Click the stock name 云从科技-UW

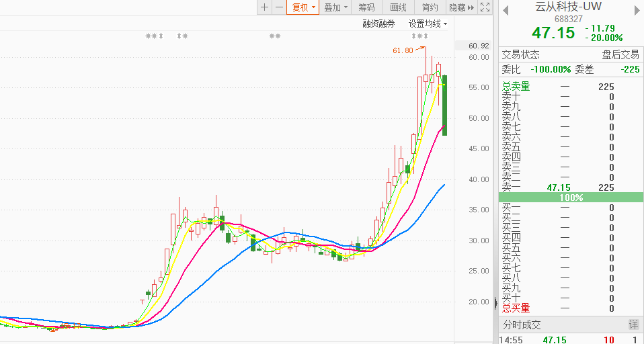(569, 7)
